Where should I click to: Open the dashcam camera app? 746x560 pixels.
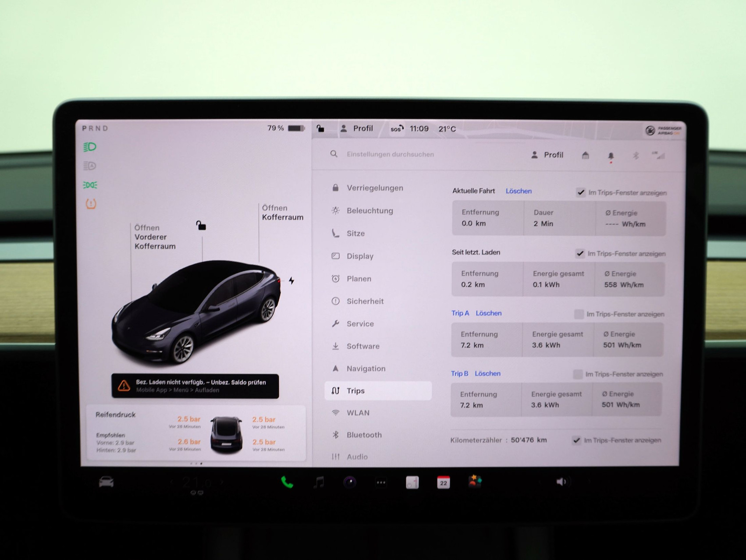point(350,482)
